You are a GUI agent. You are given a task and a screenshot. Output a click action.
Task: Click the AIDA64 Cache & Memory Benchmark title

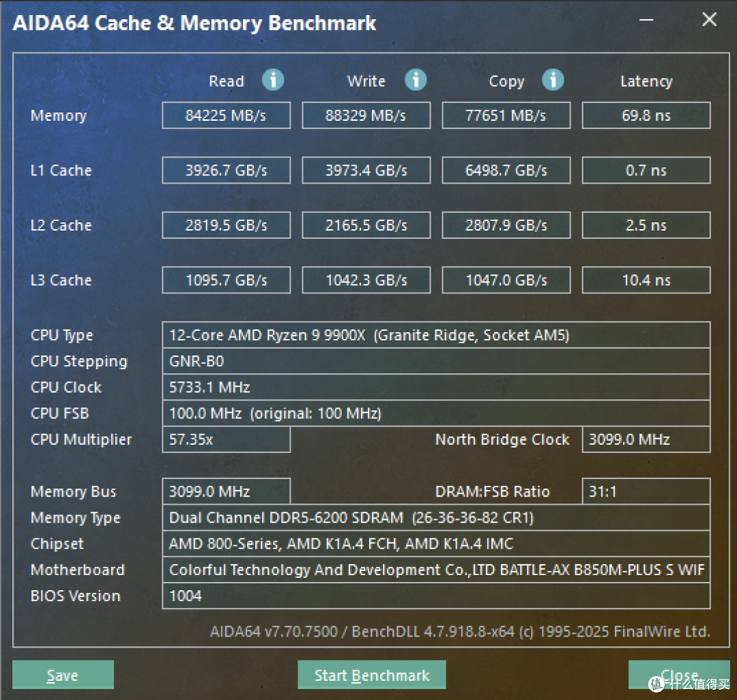[x=194, y=23]
